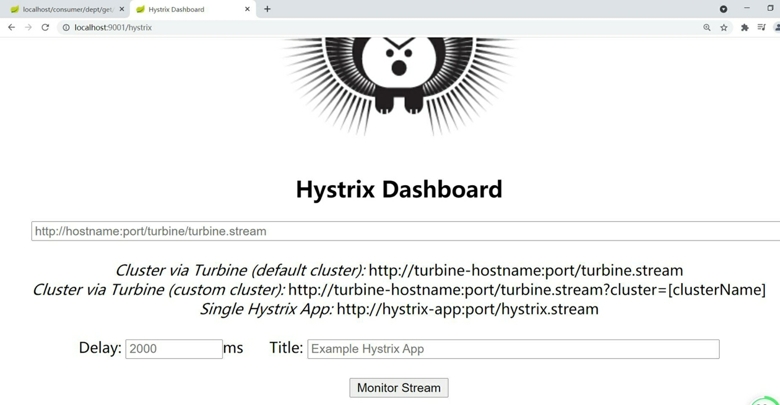Image resolution: width=780 pixels, height=405 pixels.
Task: Click the Title input field
Action: pyautogui.click(x=513, y=349)
